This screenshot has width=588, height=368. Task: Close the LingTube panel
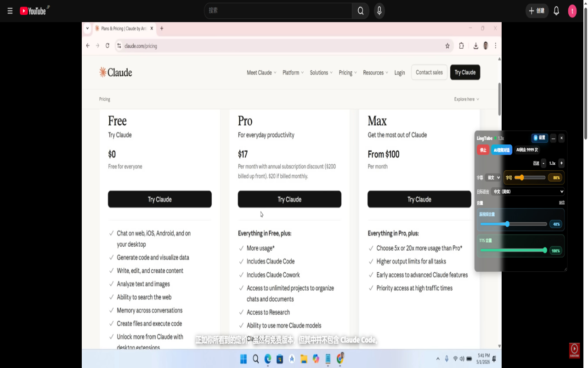pos(561,138)
